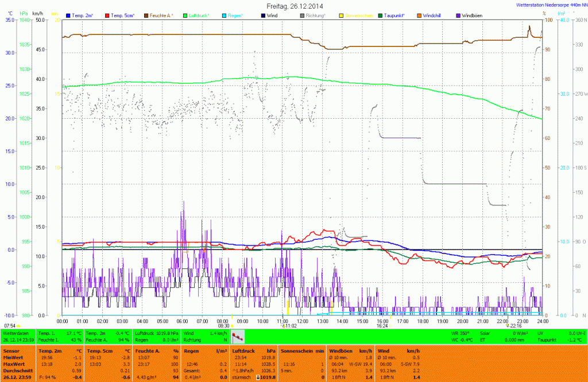Click the 11:02 marker below the time axis

coord(289,326)
